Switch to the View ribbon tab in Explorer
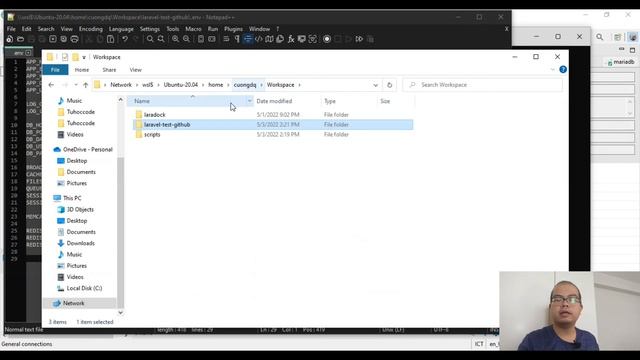Screen dimensions: 640x360 [x=136, y=70]
